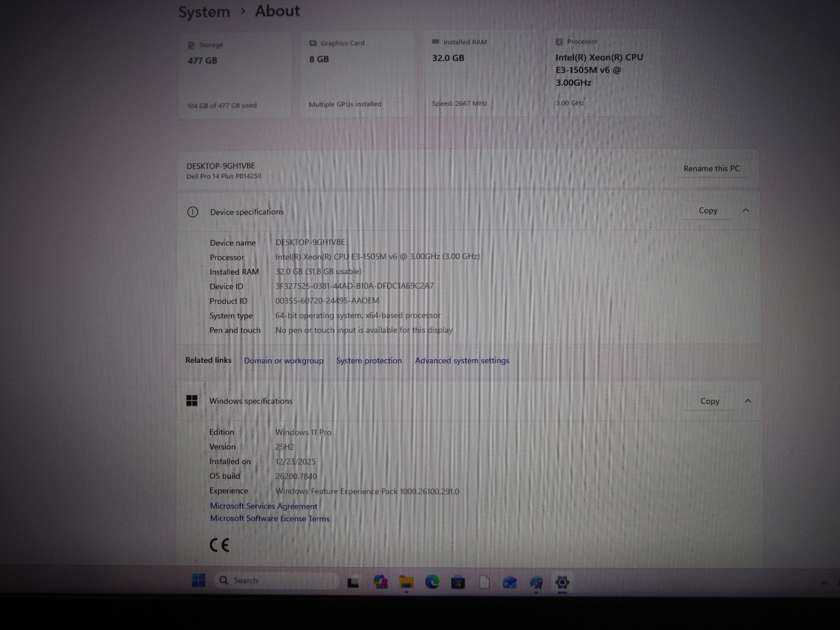Show hidden icons in system tray

point(824,583)
